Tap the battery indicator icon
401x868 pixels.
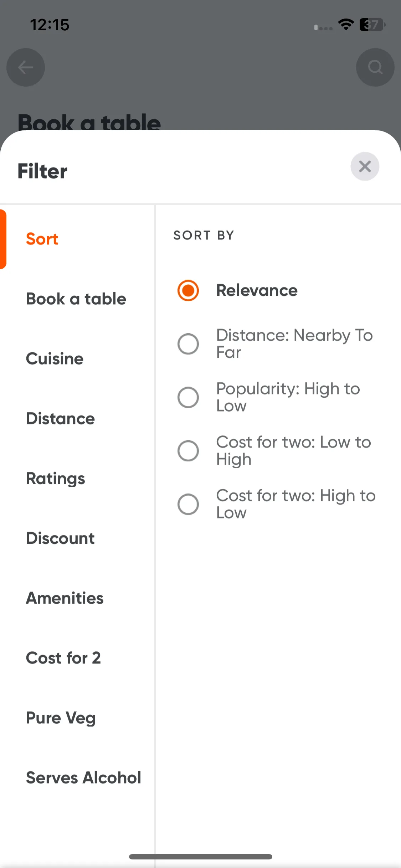[372, 25]
